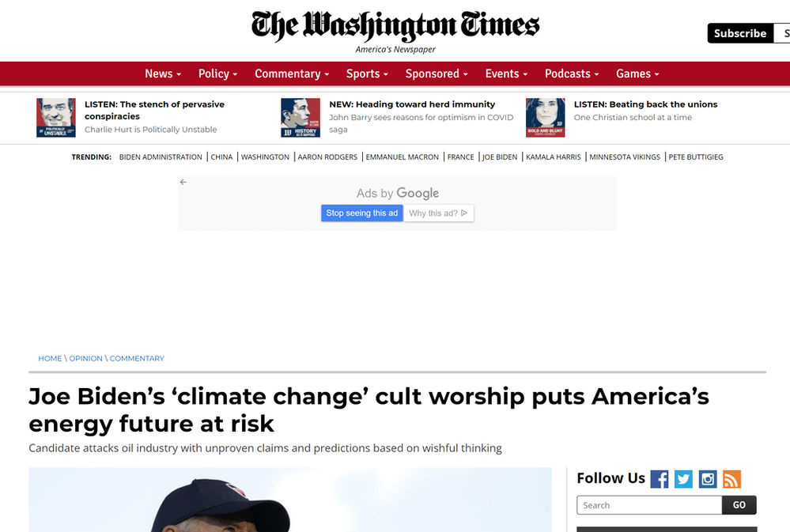
Task: Expand the News dropdown menu
Action: 163,74
